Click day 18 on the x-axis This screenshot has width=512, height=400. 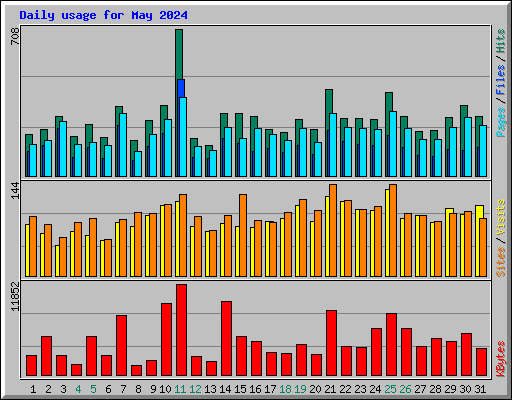[285, 389]
